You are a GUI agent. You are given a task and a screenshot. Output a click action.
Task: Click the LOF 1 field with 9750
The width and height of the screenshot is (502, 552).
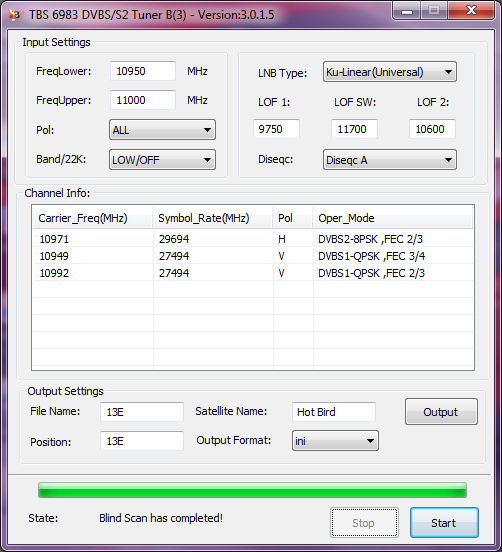(x=276, y=129)
